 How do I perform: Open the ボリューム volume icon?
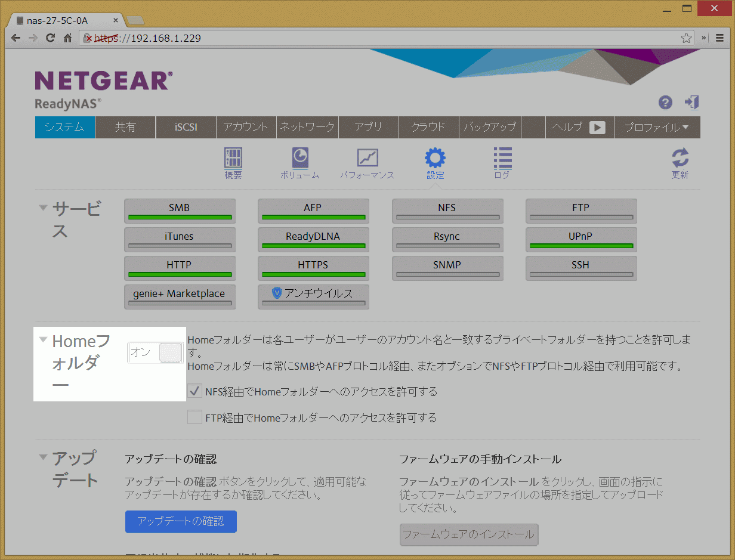click(x=299, y=159)
